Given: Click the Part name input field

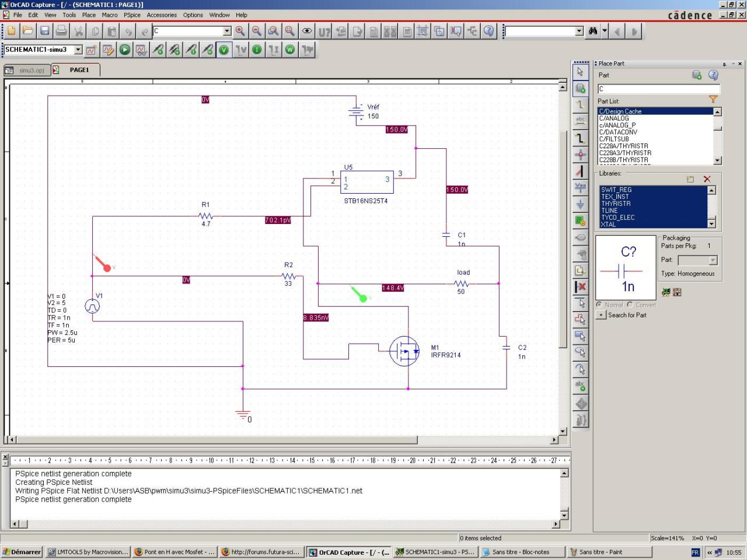Looking at the screenshot, I should [x=659, y=89].
